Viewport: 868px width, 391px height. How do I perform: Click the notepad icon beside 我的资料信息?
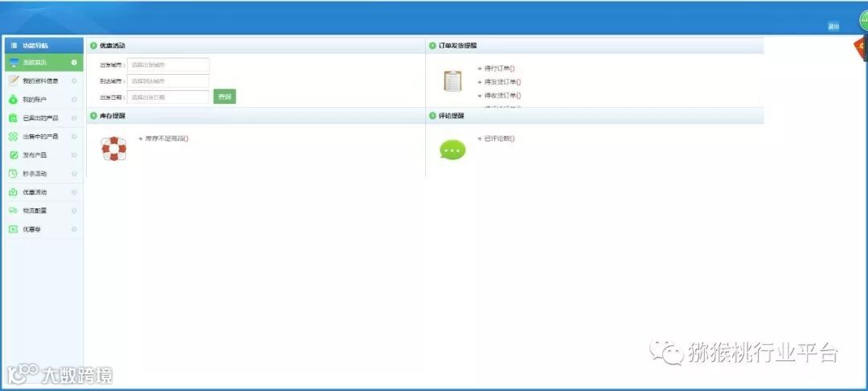[x=14, y=81]
